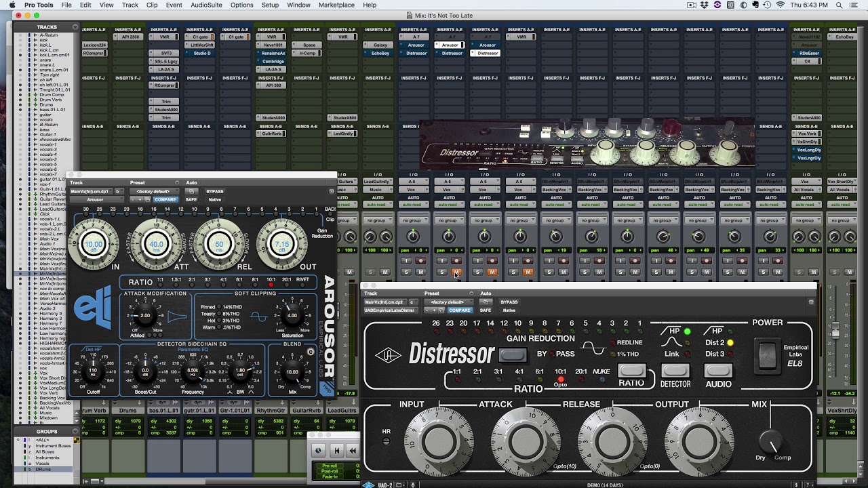Open the Track menu in the menu bar
The width and height of the screenshot is (868, 488).
[x=130, y=5]
